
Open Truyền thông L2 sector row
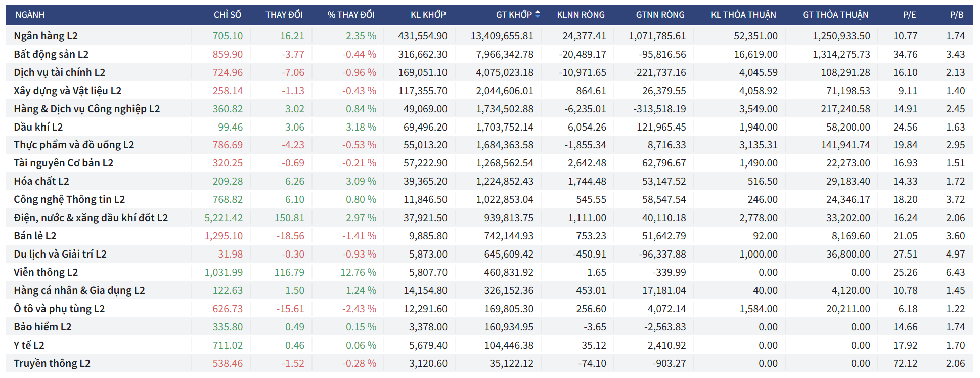click(x=52, y=363)
